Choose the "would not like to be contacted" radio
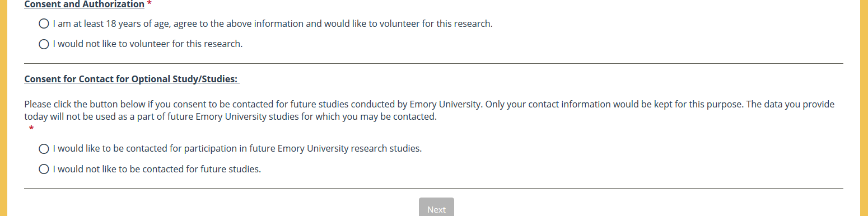 44,169
